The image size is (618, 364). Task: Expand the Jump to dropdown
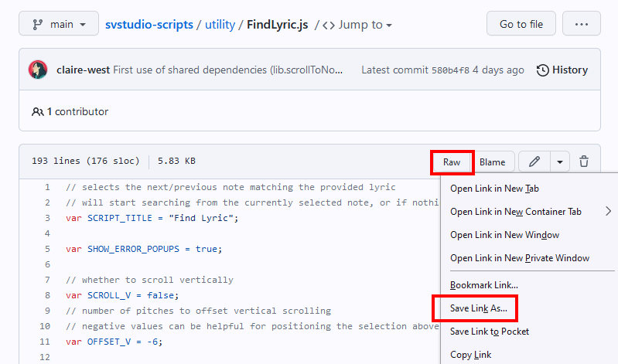coord(357,25)
